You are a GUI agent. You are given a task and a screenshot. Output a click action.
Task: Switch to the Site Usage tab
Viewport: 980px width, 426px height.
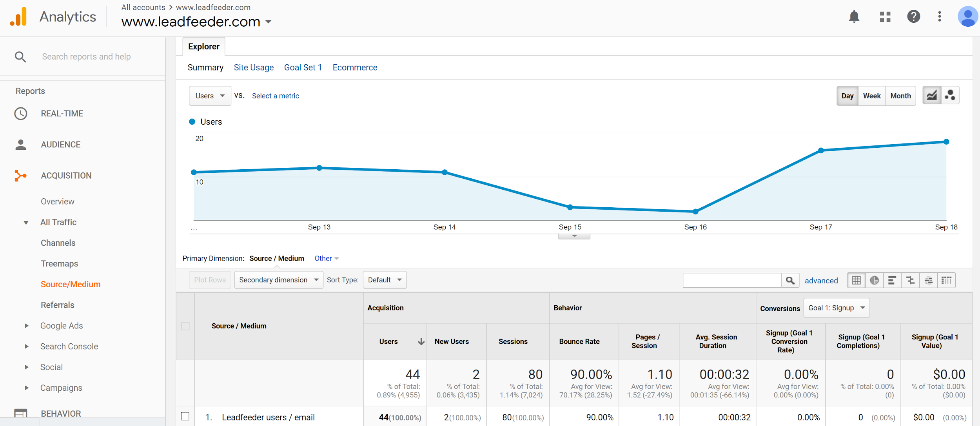click(254, 67)
